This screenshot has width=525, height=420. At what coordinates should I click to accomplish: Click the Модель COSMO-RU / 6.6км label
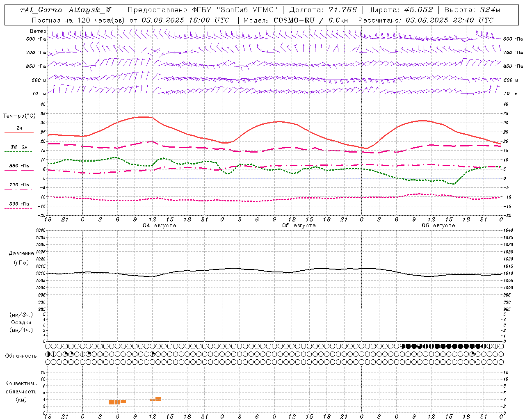(295, 20)
